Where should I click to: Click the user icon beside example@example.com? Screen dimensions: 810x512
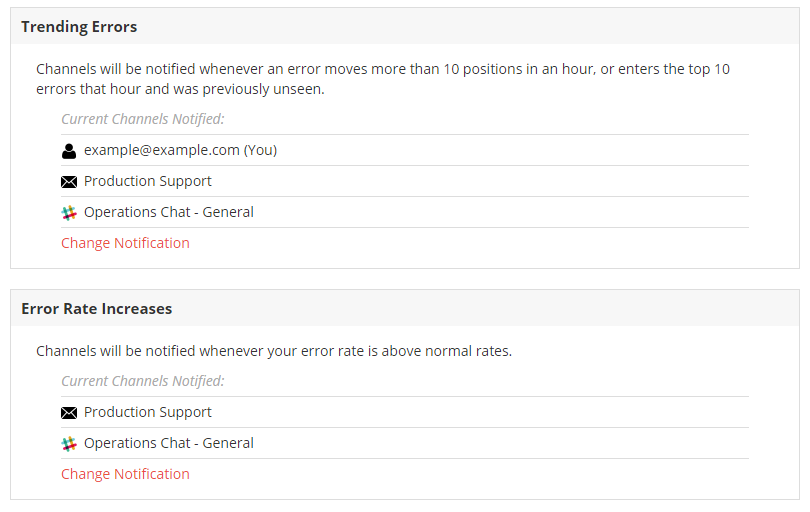coord(69,151)
